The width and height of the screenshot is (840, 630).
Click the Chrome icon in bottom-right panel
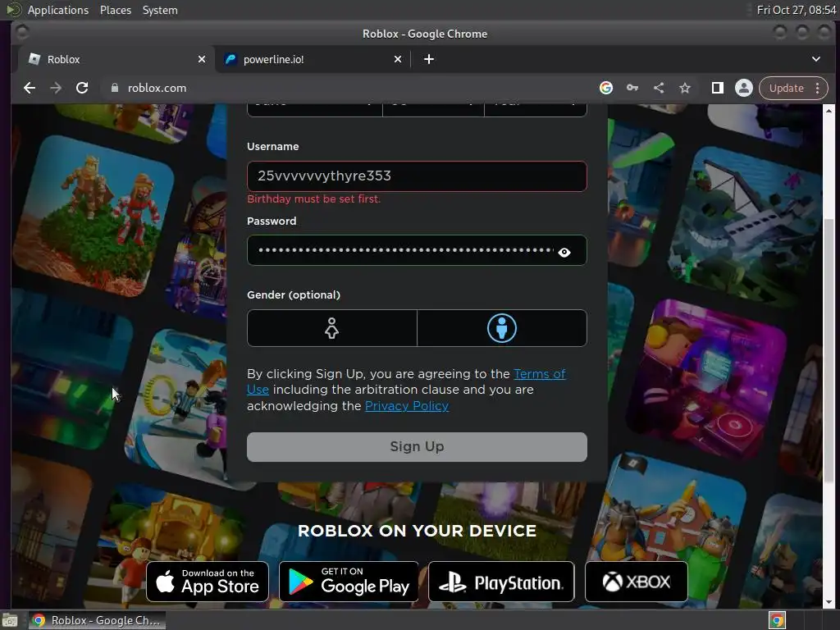[x=777, y=620]
